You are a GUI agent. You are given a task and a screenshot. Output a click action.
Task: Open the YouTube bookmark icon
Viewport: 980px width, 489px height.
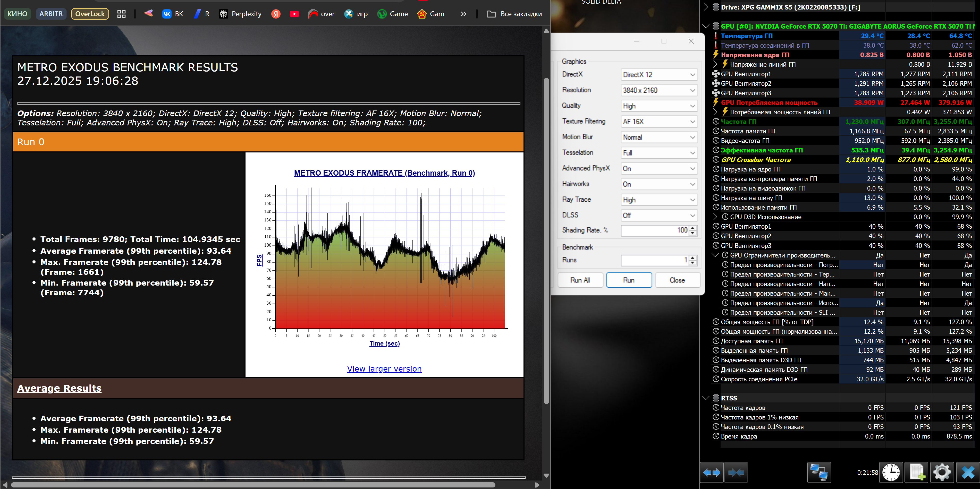coord(294,14)
